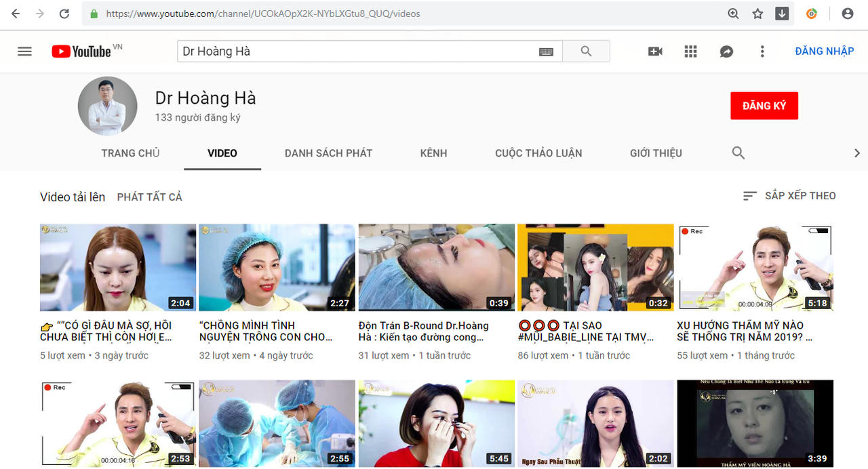Screen dimensions: 868x469
Task: Open the channel search icon
Action: tap(738, 153)
